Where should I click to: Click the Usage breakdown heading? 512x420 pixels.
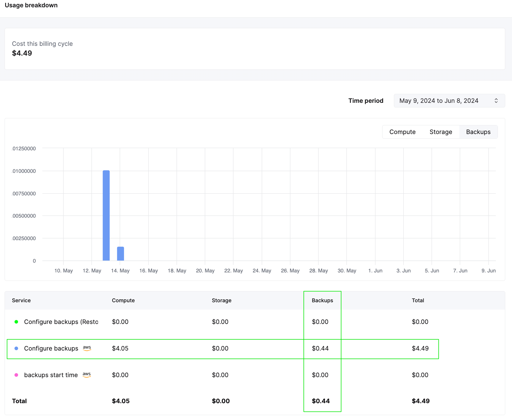tap(31, 5)
